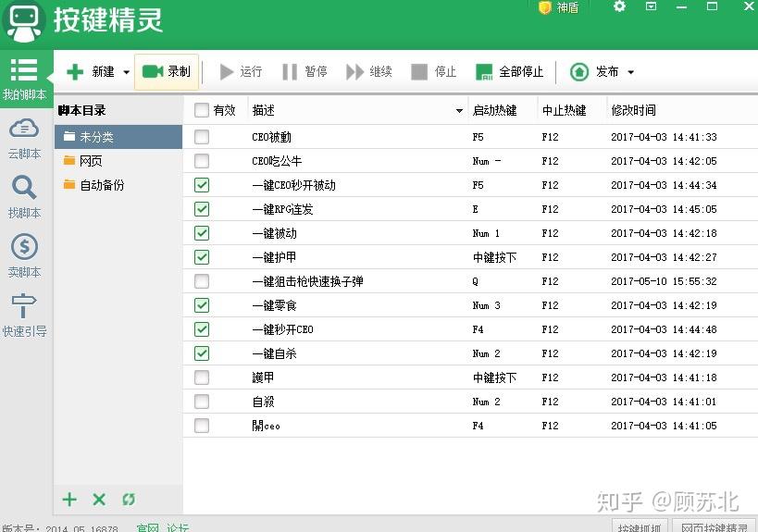
Task: Click the 发布 publish button
Action: (x=594, y=72)
